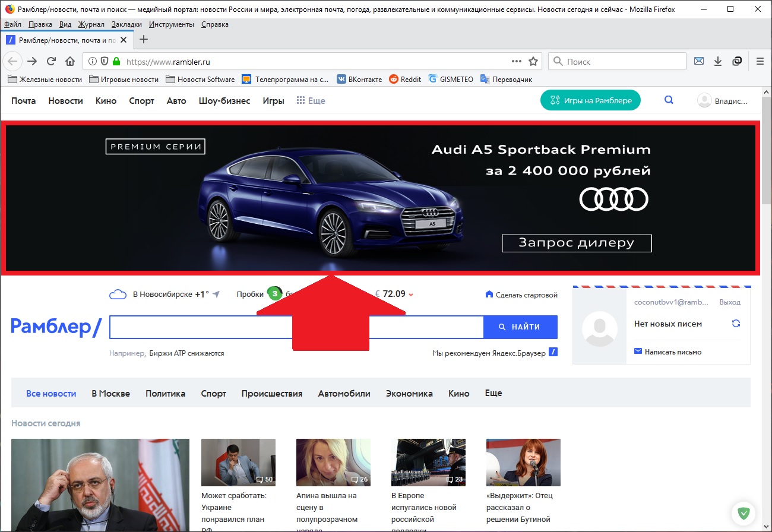Click the location arrow beside Новосибирск weather

(x=216, y=294)
